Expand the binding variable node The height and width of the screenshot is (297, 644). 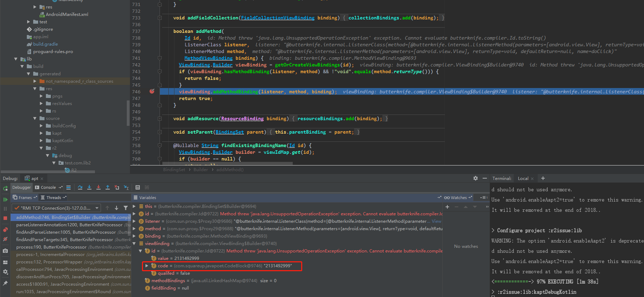coord(134,236)
